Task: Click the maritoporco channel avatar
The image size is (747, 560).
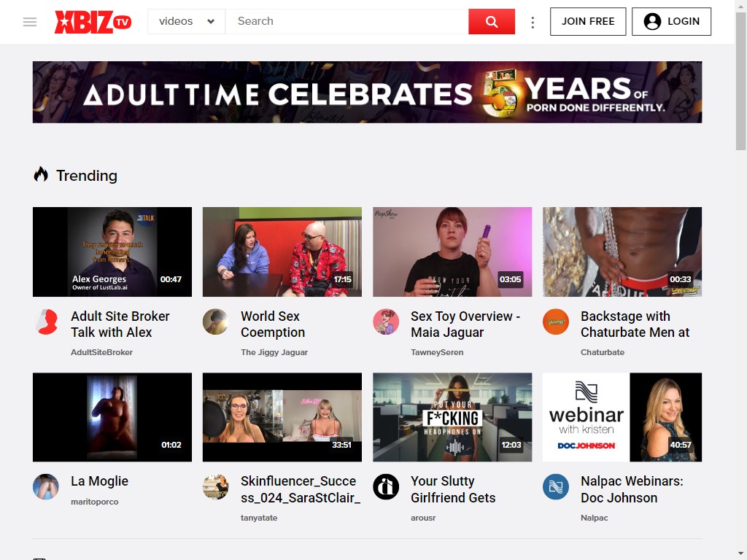Action: [46, 486]
